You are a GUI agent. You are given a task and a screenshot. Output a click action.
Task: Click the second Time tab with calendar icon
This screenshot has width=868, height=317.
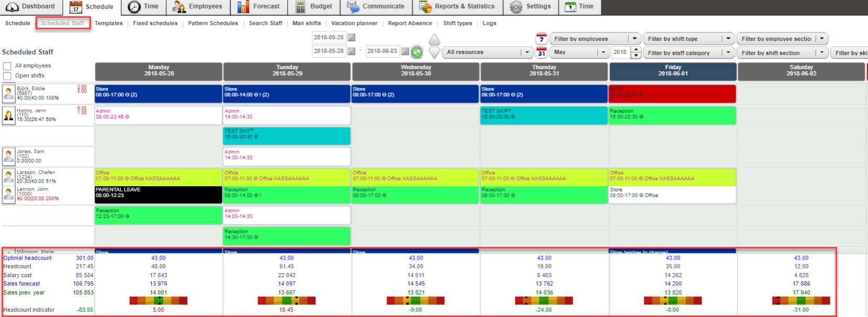coord(579,7)
